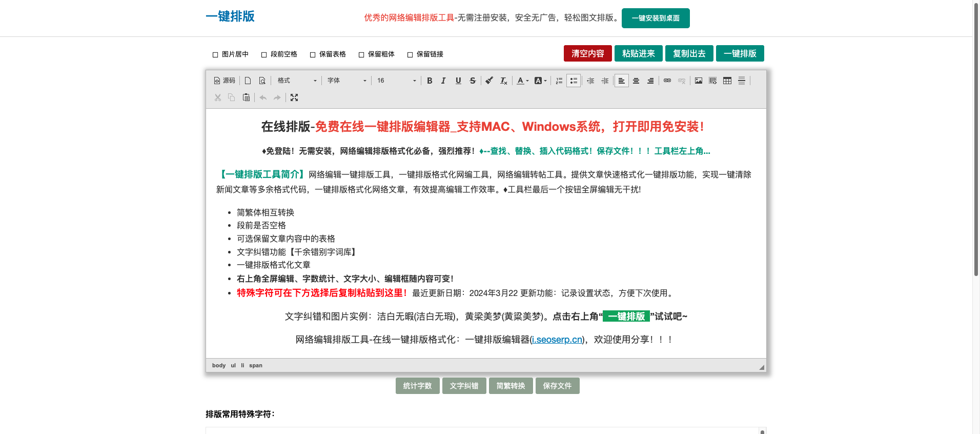Click the preview document icon
Viewport: 980px width, 434px height.
[262, 81]
